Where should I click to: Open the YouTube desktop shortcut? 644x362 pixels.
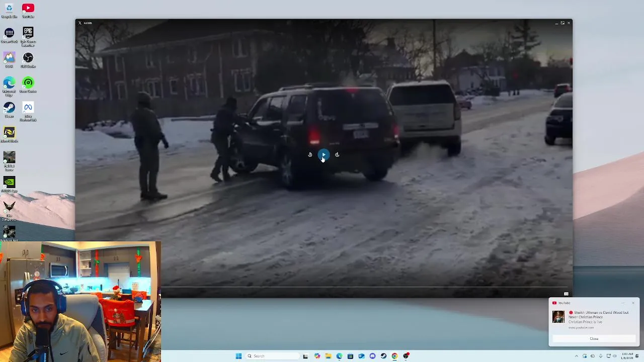[x=28, y=10]
